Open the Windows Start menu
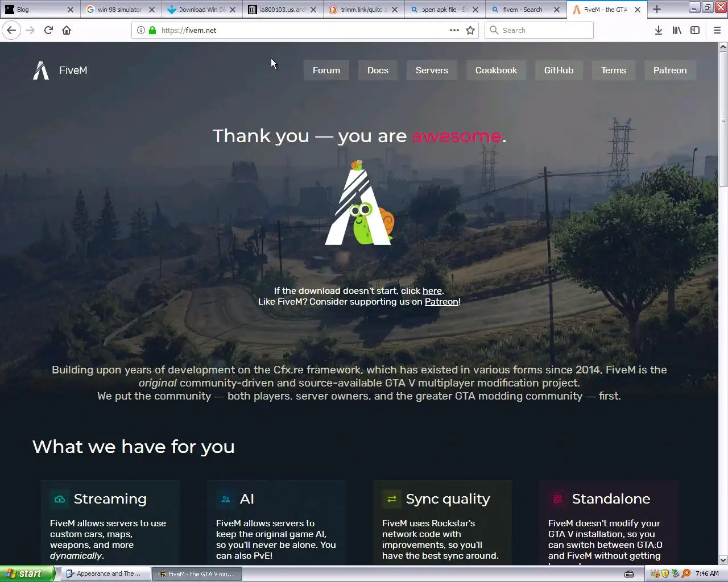728x582 pixels. pyautogui.click(x=27, y=573)
